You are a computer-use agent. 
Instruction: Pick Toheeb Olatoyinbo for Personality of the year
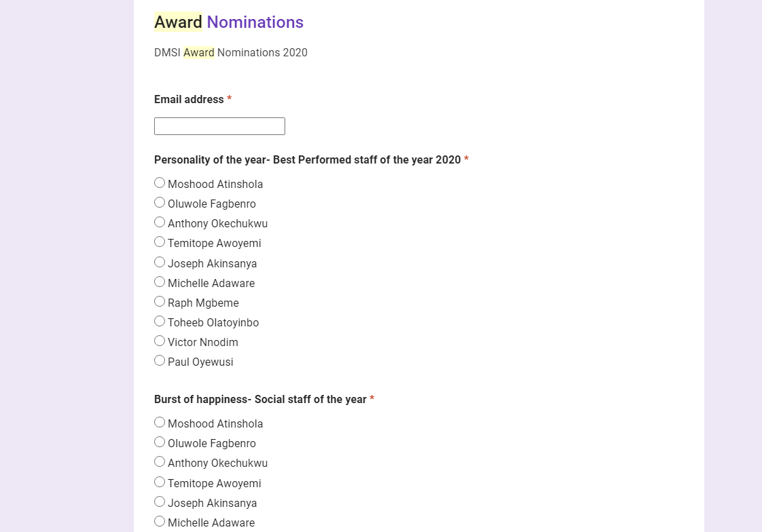(160, 321)
